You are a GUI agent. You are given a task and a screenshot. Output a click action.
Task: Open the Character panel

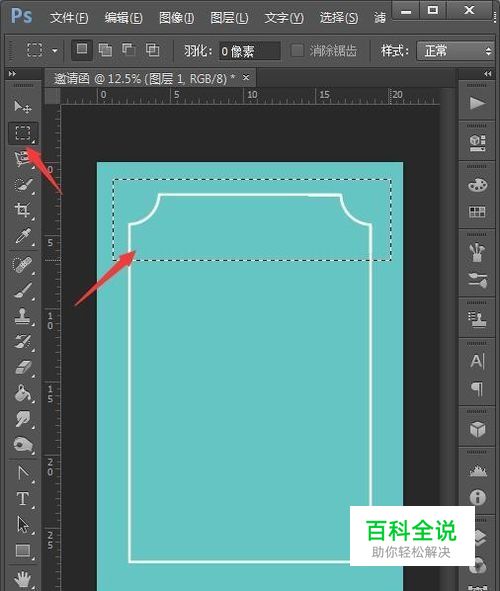click(477, 361)
